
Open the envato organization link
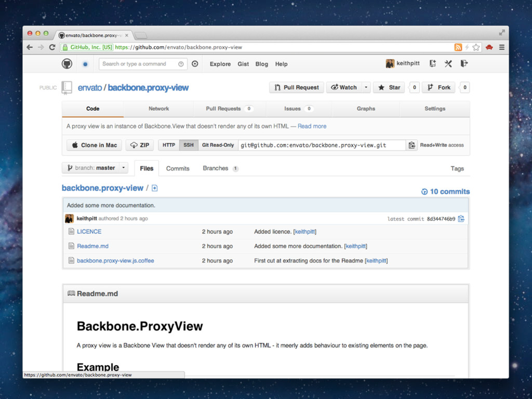89,87
